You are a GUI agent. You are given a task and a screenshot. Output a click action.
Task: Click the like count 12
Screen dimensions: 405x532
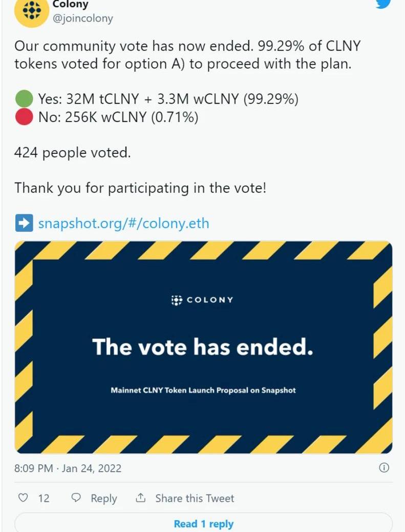pos(44,498)
